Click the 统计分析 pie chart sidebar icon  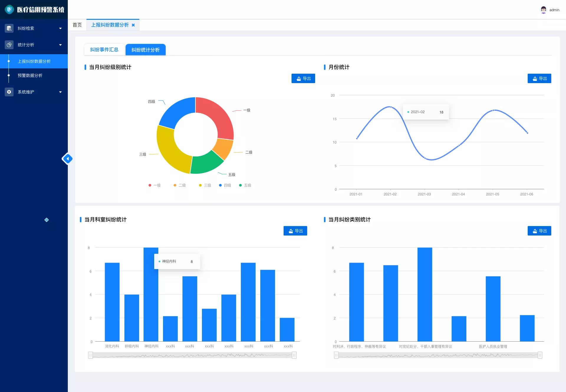(x=9, y=45)
